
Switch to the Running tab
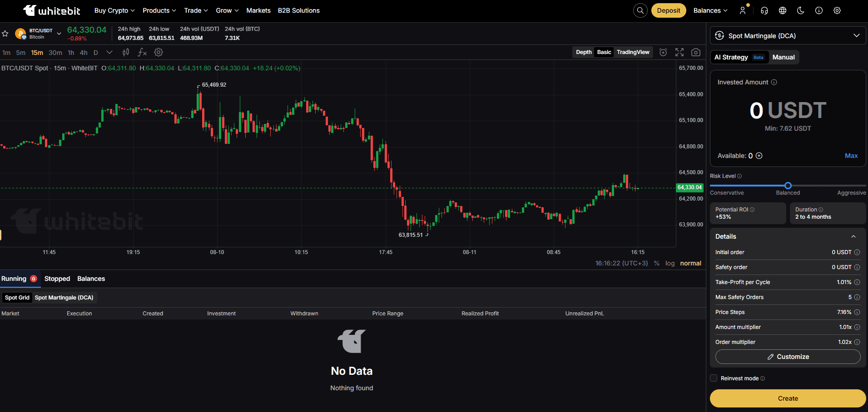(19, 279)
